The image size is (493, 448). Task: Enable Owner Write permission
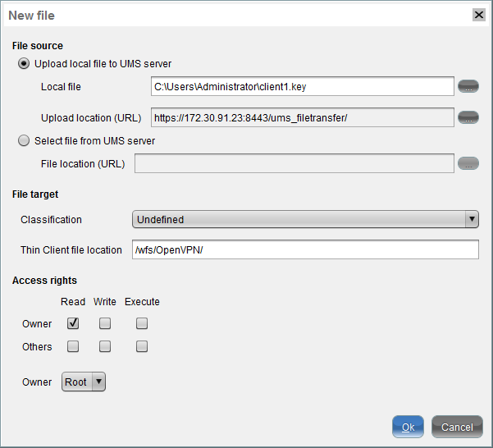[x=105, y=323]
